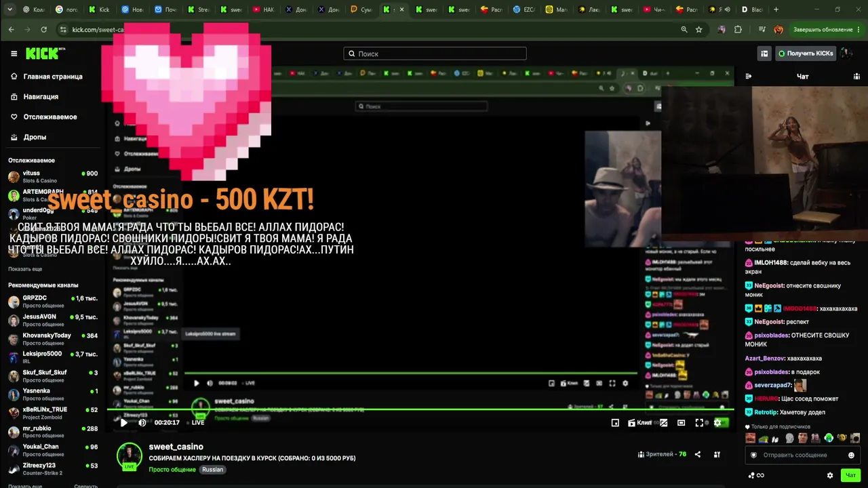The width and height of the screenshot is (868, 488).
Task: Open Zitreezy123 recommended channel
Action: pos(53,468)
